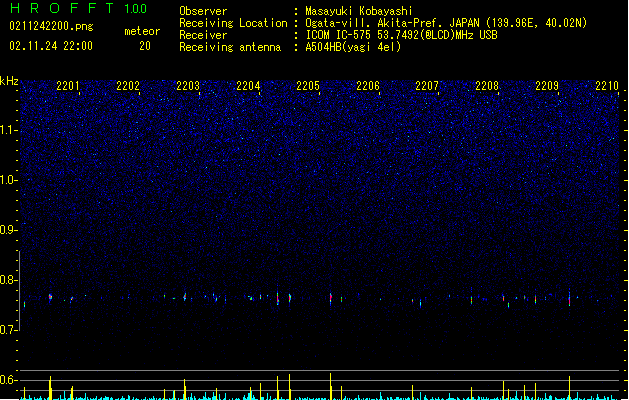Viewport: 629px width, 400px height.
Task: Select the meteor count value 20
Action: pyautogui.click(x=145, y=46)
